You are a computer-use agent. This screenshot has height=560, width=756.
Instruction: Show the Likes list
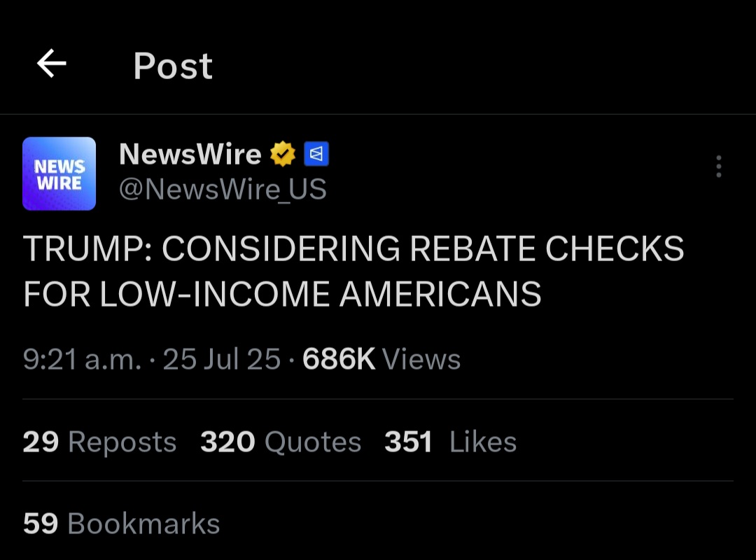click(483, 442)
